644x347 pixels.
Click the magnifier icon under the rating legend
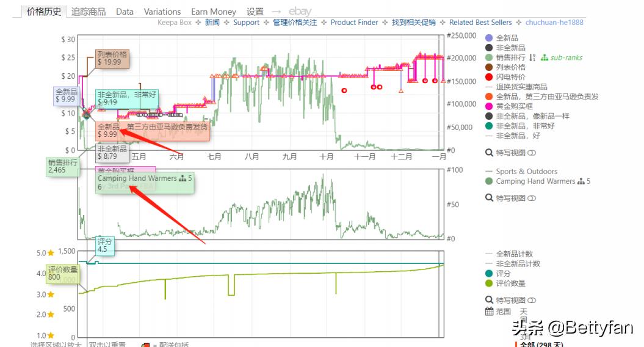coord(489,300)
